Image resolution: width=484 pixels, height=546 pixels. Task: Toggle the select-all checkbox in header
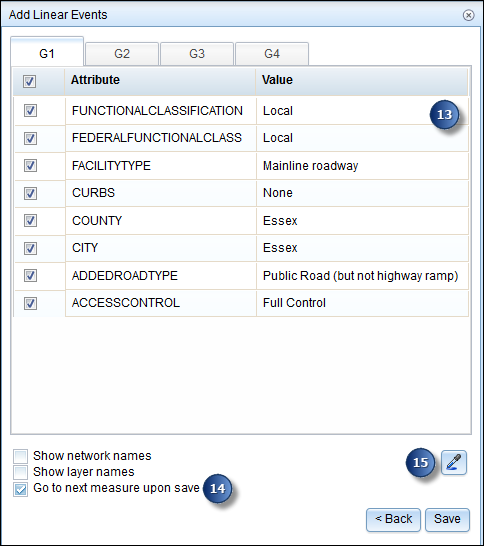coord(29,82)
